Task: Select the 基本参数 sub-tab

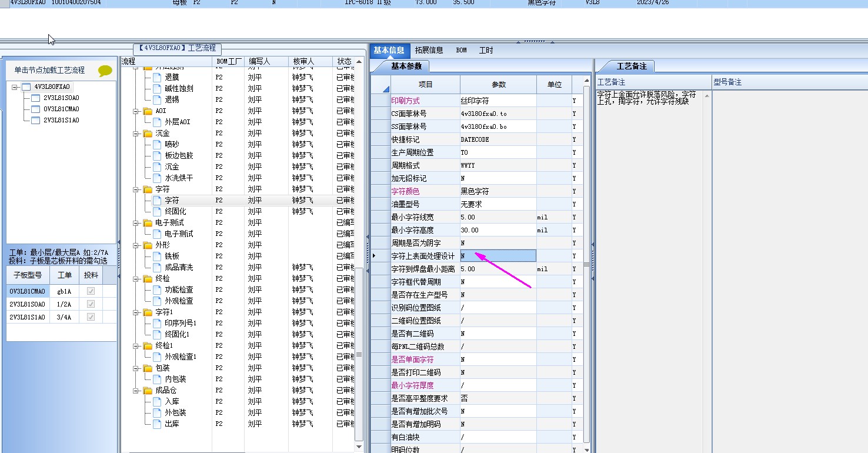Action: 406,66
